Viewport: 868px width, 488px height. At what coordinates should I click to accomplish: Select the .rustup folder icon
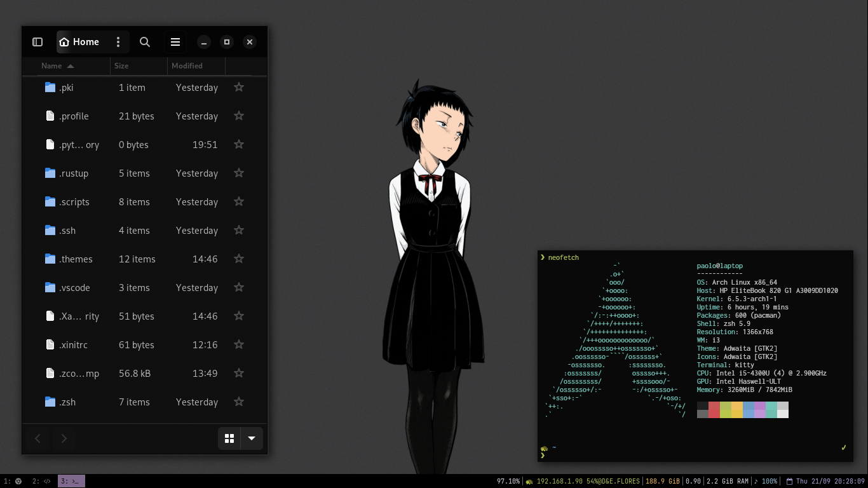50,173
